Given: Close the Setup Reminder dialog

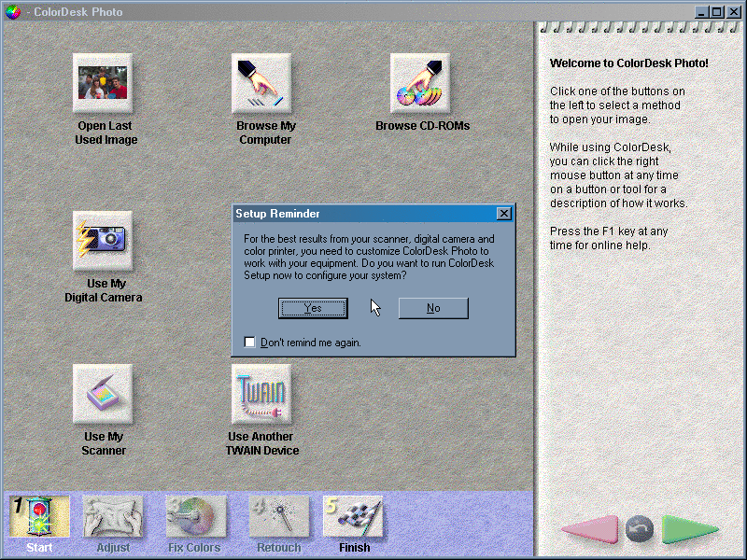Looking at the screenshot, I should (504, 214).
